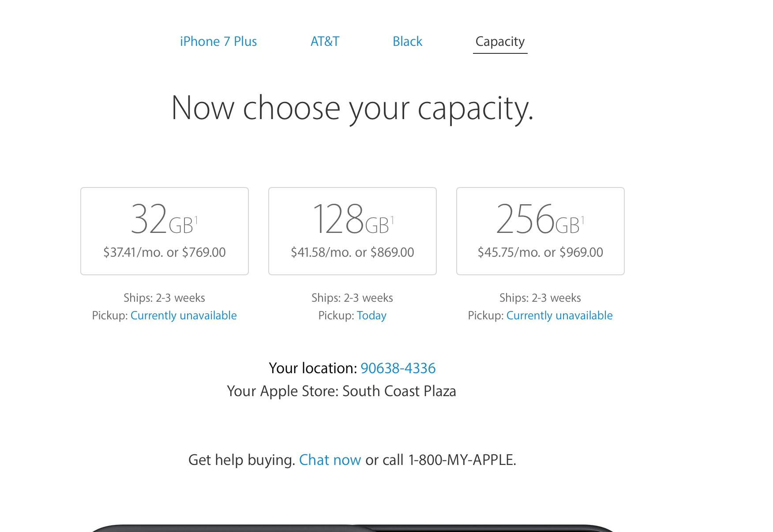This screenshot has width=773, height=532.
Task: Change location zip code 90638-4336
Action: (x=398, y=368)
